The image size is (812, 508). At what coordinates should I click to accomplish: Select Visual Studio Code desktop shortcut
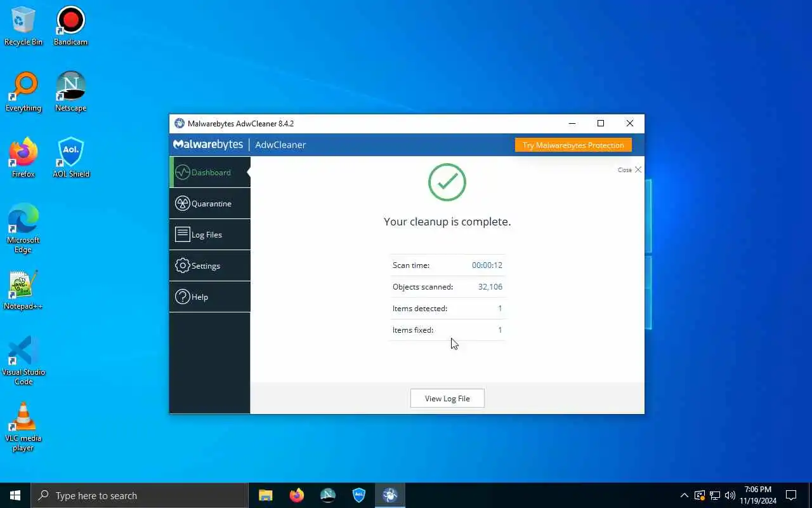(23, 361)
